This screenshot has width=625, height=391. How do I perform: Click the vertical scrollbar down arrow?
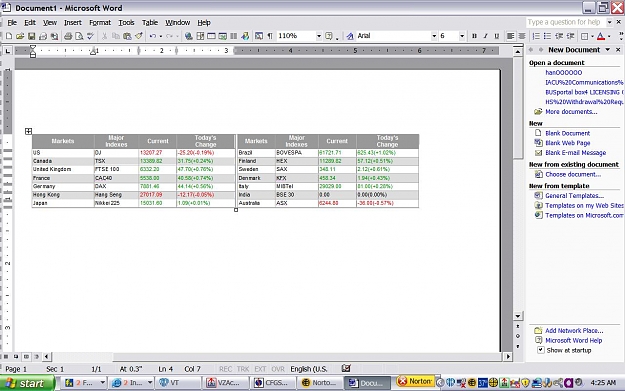(517, 316)
